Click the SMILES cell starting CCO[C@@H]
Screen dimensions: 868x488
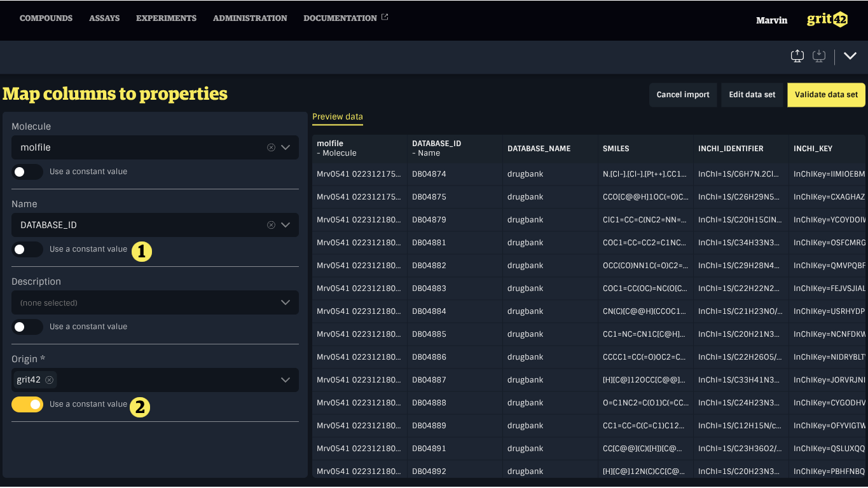[645, 197]
